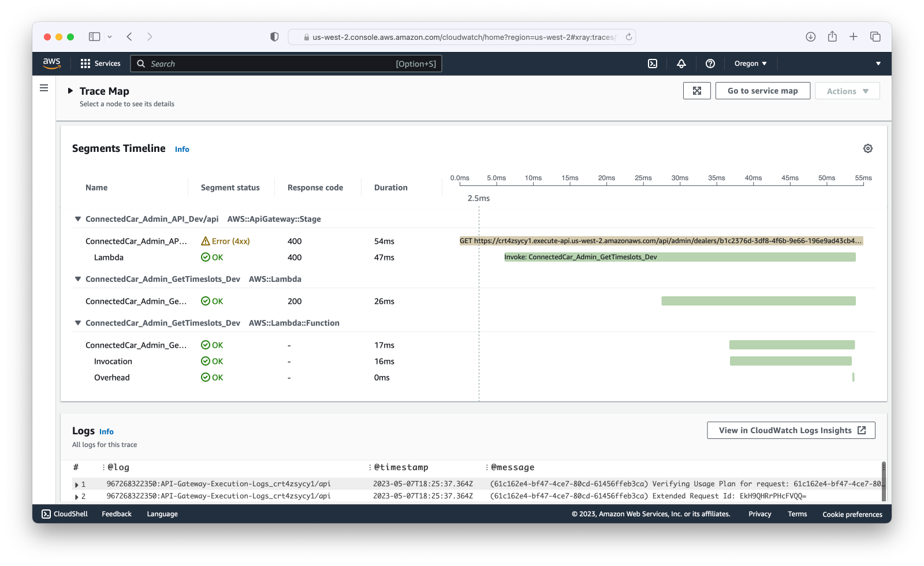This screenshot has width=924, height=566.
Task: Open the Terms link
Action: pyautogui.click(x=797, y=514)
